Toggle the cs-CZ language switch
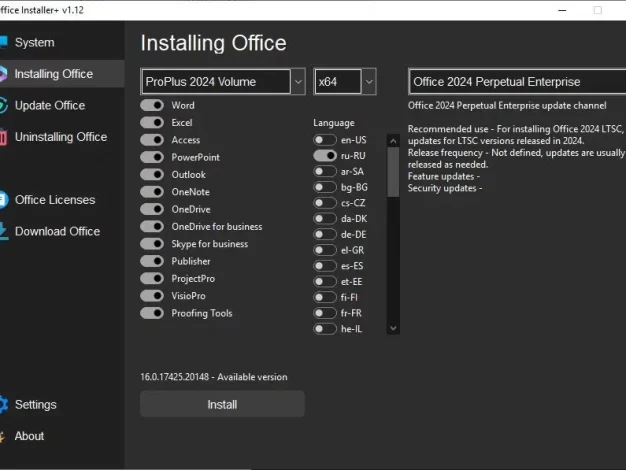626x470 pixels. (x=325, y=203)
